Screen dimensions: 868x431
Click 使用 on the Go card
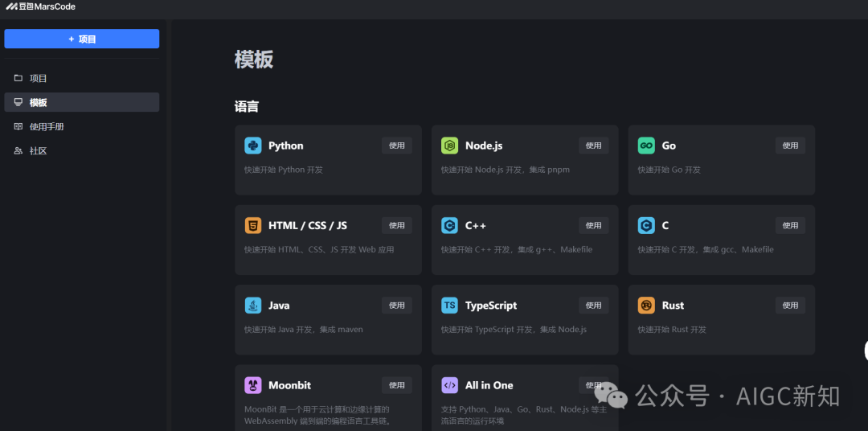point(790,146)
